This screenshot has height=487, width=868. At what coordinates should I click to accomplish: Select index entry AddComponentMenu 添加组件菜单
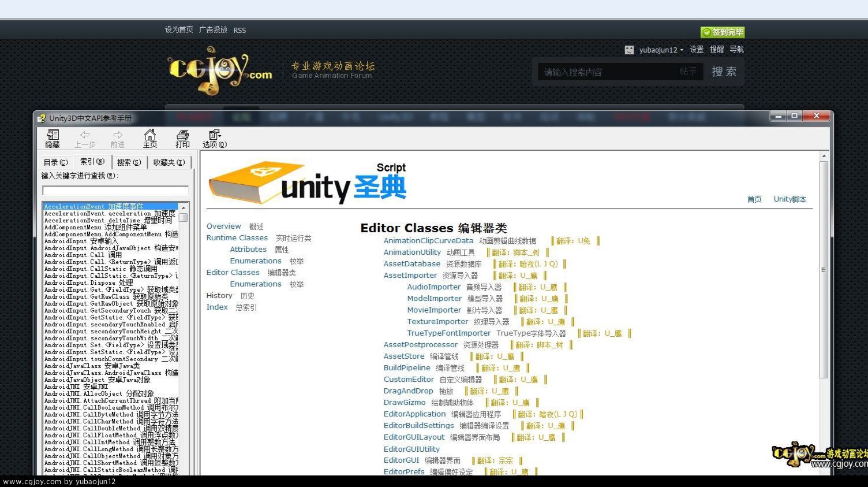(x=96, y=227)
